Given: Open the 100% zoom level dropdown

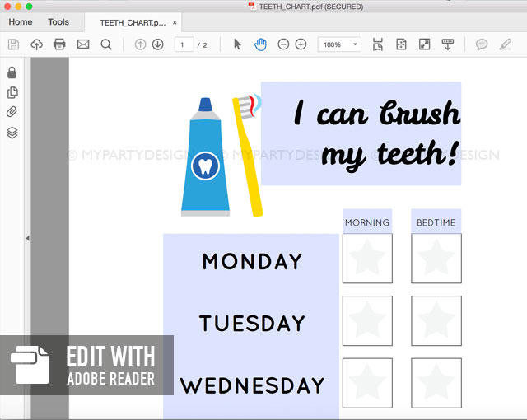Looking at the screenshot, I should (x=339, y=44).
